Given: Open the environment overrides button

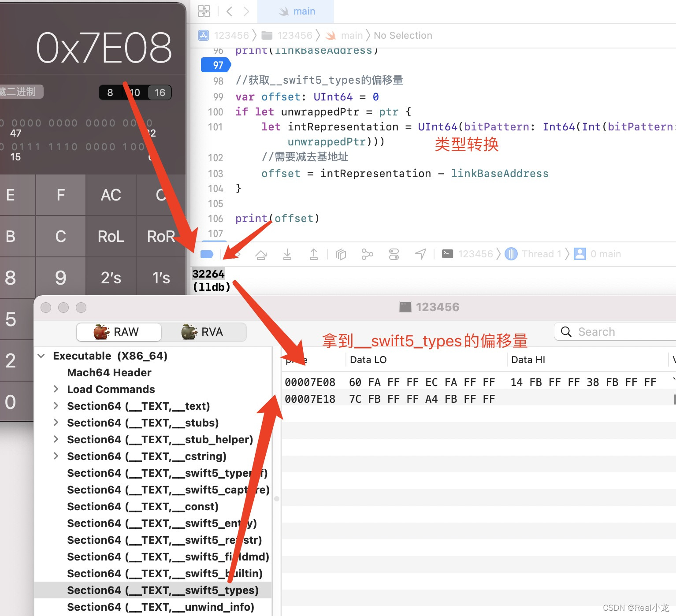Looking at the screenshot, I should [394, 254].
